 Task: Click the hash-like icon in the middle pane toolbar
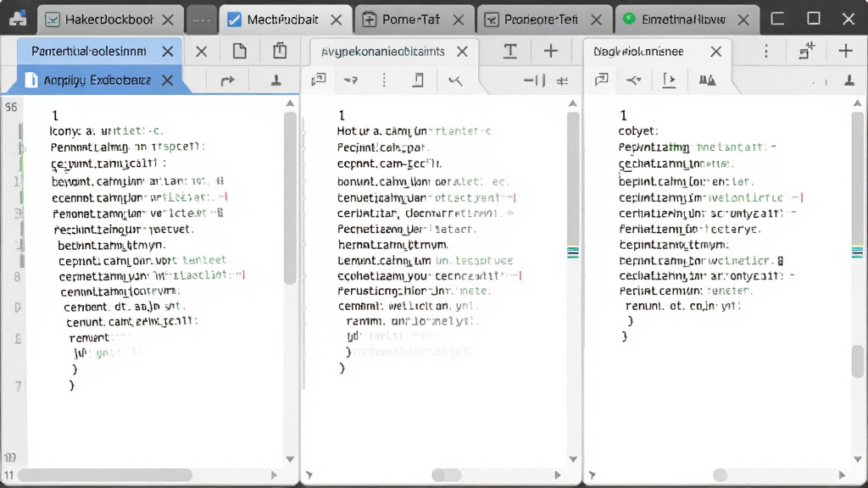pyautogui.click(x=563, y=81)
